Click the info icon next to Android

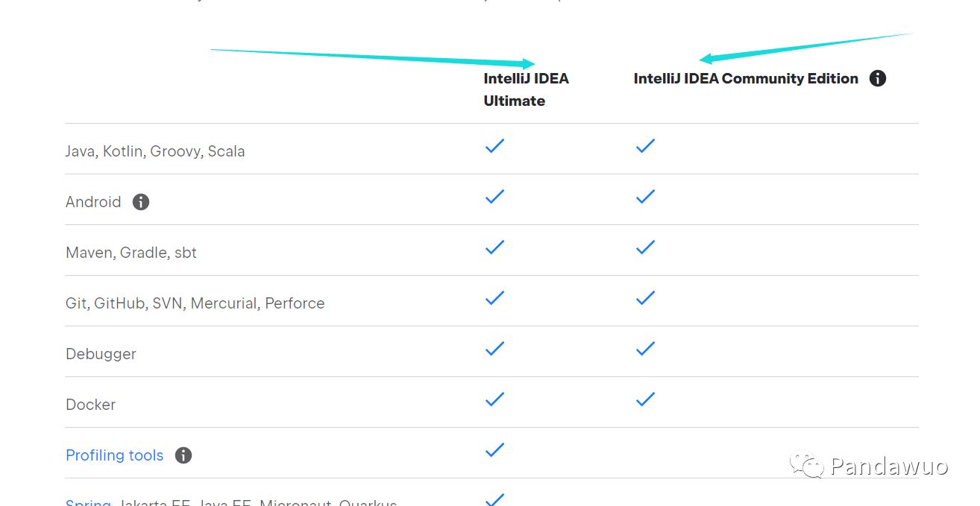pyautogui.click(x=141, y=202)
